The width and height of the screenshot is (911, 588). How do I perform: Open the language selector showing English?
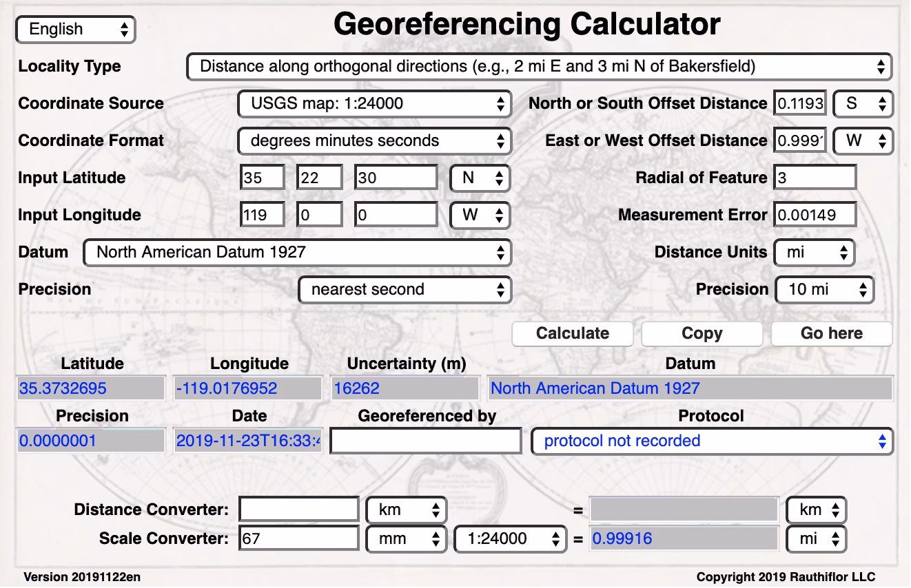point(75,29)
